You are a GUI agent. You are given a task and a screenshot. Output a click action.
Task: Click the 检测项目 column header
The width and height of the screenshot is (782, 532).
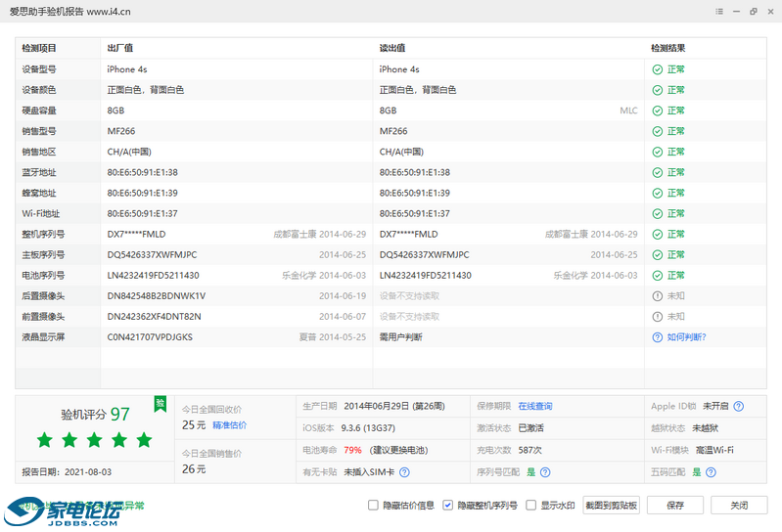pyautogui.click(x=39, y=48)
